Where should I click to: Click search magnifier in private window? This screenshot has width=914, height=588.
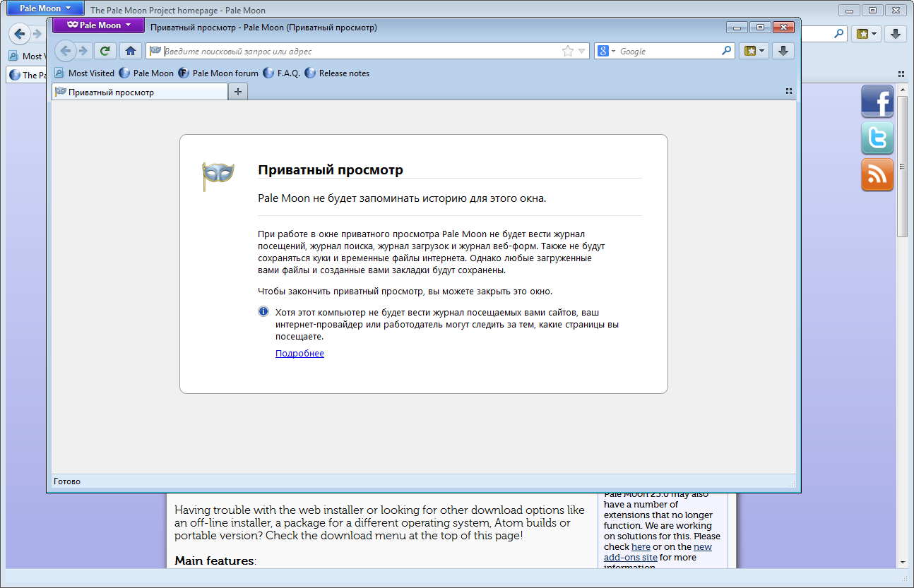tap(727, 51)
